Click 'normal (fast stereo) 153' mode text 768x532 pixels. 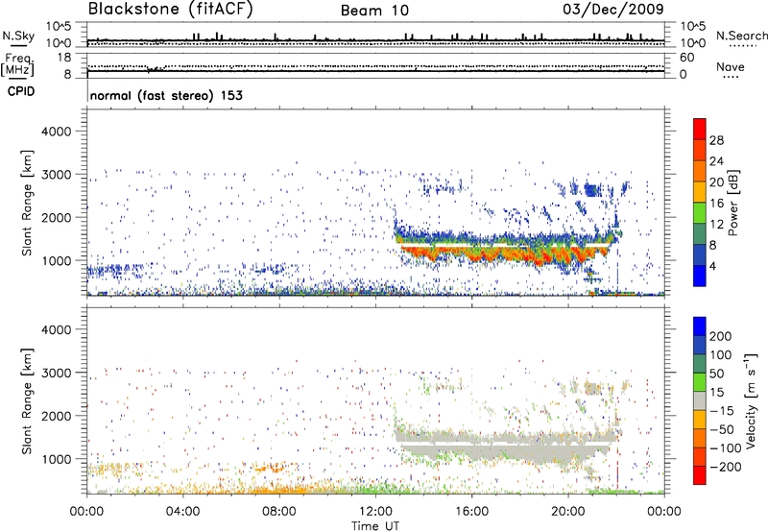tap(166, 95)
